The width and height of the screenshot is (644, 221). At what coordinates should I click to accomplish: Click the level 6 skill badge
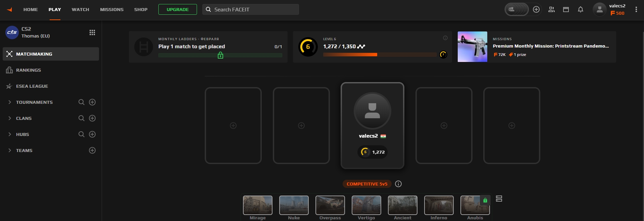point(308,47)
